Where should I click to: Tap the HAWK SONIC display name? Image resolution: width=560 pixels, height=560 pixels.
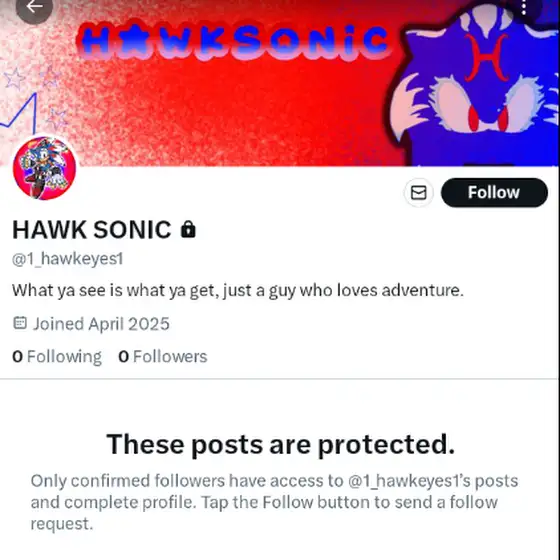pyautogui.click(x=92, y=229)
